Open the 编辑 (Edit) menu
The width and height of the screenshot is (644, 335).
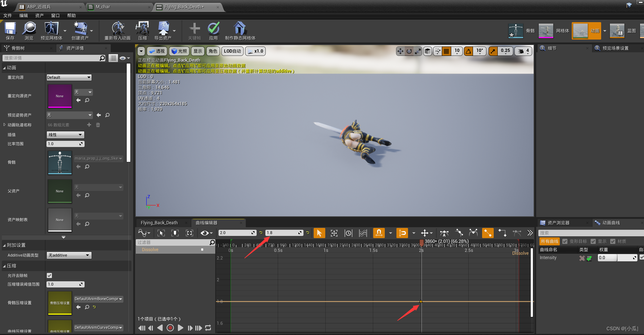(24, 16)
